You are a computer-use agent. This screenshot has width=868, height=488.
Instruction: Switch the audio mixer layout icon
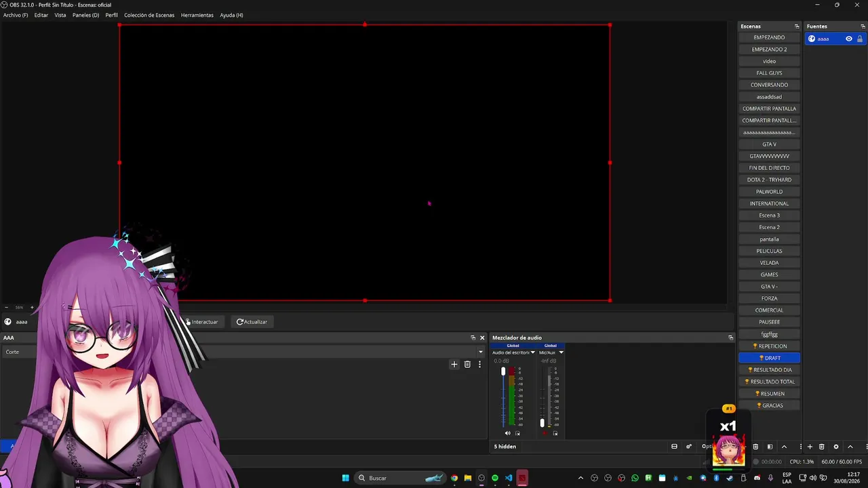674,447
